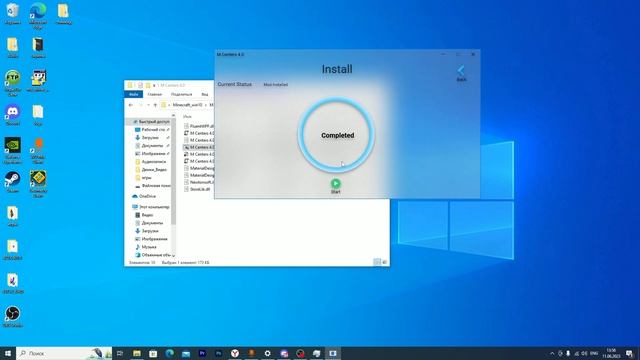Open the OBS Studio desktop shortcut

(x=13, y=317)
